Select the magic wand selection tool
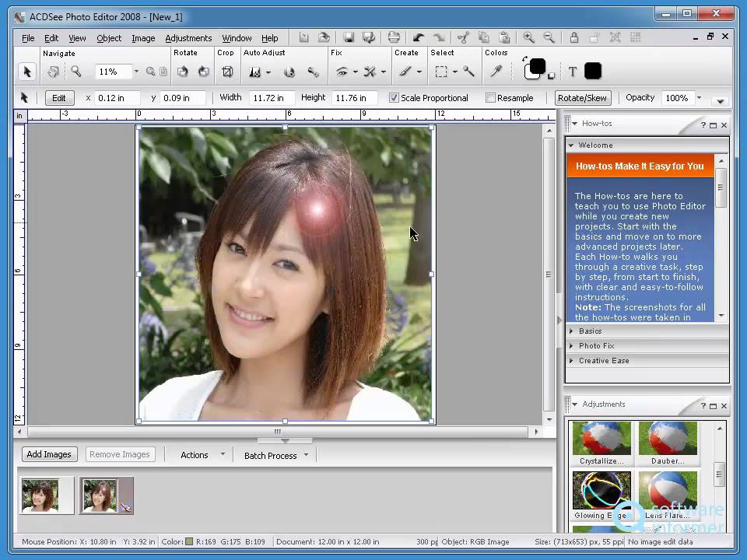 click(468, 72)
